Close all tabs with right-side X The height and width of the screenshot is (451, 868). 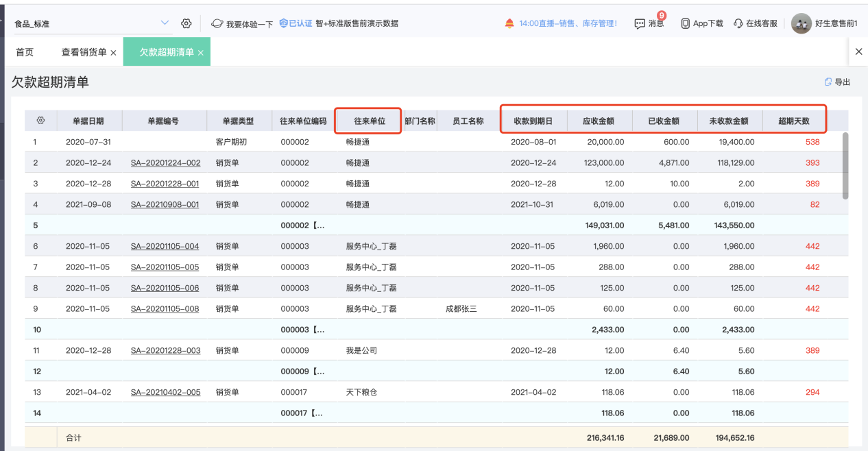[x=858, y=51]
